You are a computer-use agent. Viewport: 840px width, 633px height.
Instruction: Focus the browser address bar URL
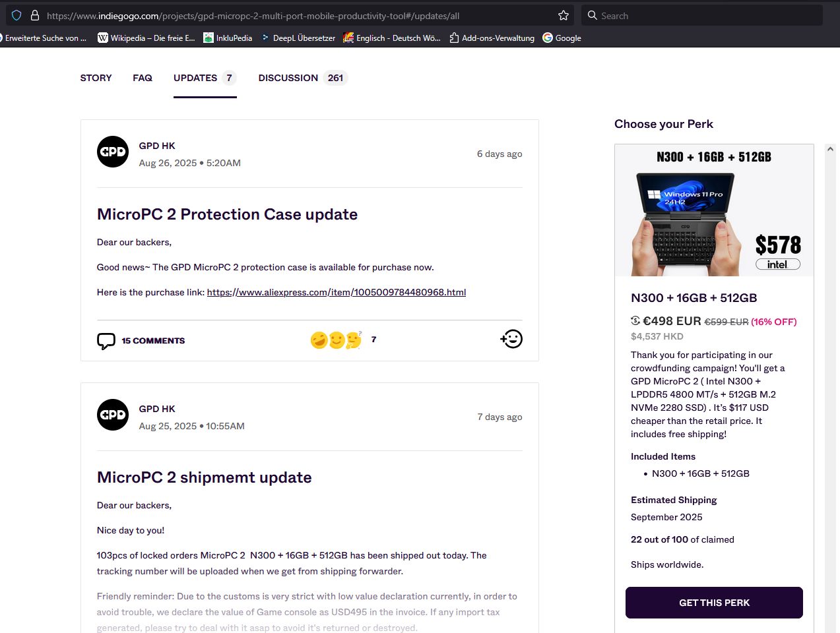[x=253, y=16]
